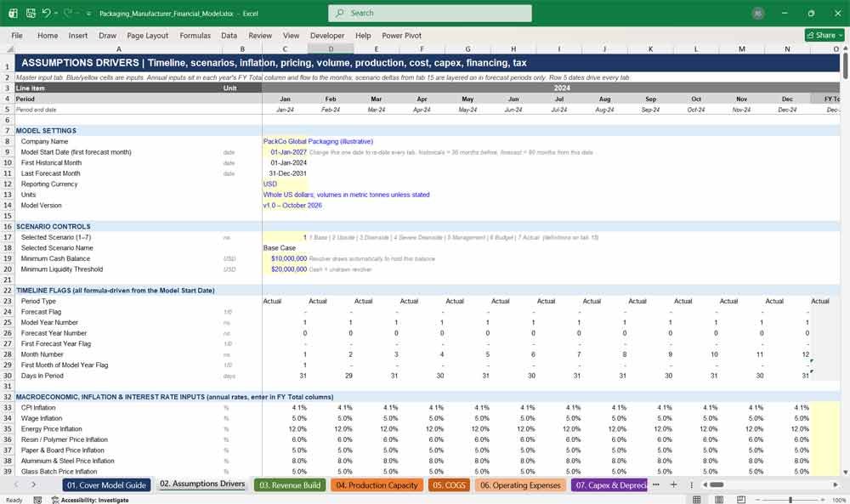Screen dimensions: 850x504
Task: Switch to Normal view
Action: (x=697, y=500)
